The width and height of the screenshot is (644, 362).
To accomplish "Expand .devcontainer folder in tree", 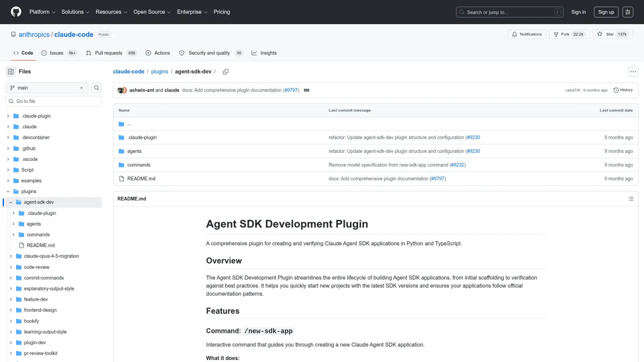I will [8, 138].
